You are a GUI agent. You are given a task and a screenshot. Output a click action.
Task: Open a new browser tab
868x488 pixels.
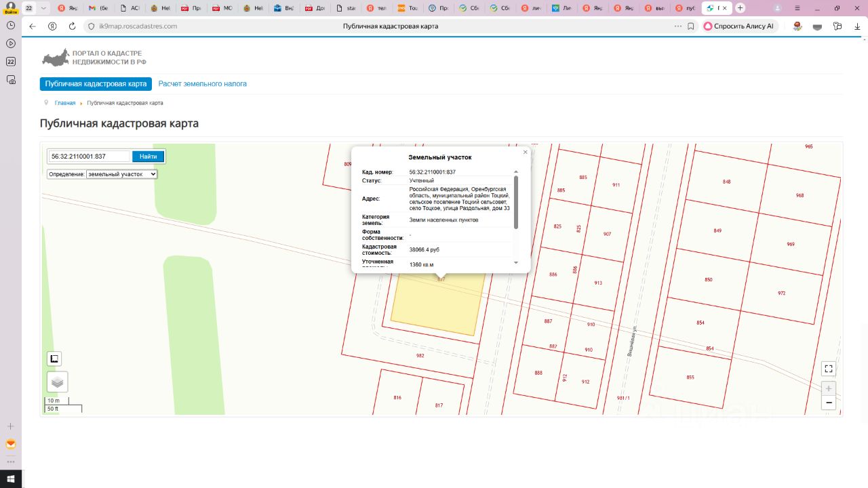(x=740, y=8)
